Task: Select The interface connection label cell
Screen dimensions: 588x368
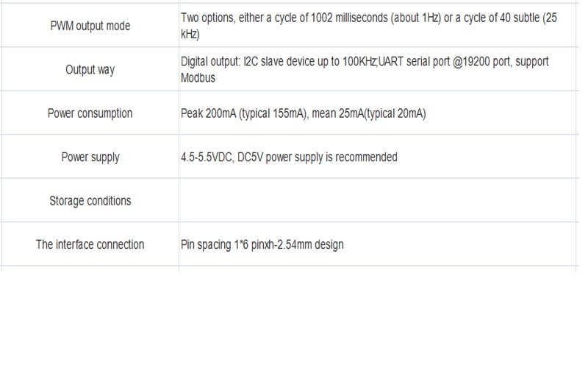Action: tap(90, 244)
